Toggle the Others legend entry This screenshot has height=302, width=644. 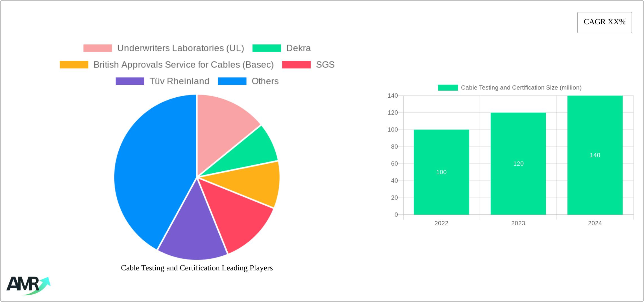pyautogui.click(x=265, y=81)
